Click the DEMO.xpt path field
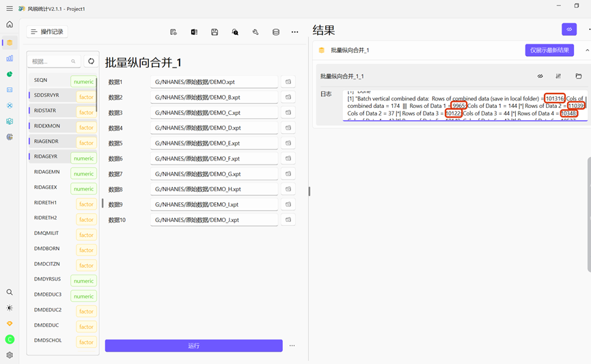Screen dimensions: 591x364 pyautogui.click(x=214, y=82)
